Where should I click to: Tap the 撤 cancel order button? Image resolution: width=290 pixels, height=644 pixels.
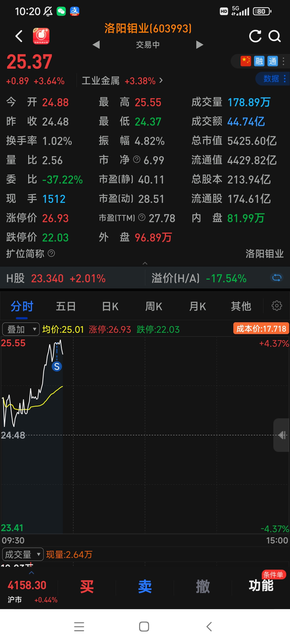click(x=203, y=586)
